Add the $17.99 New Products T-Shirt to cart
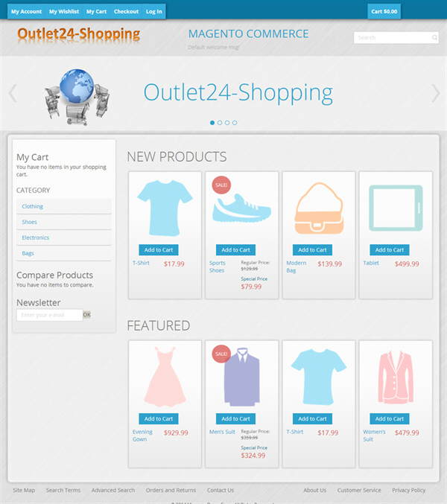 159,249
